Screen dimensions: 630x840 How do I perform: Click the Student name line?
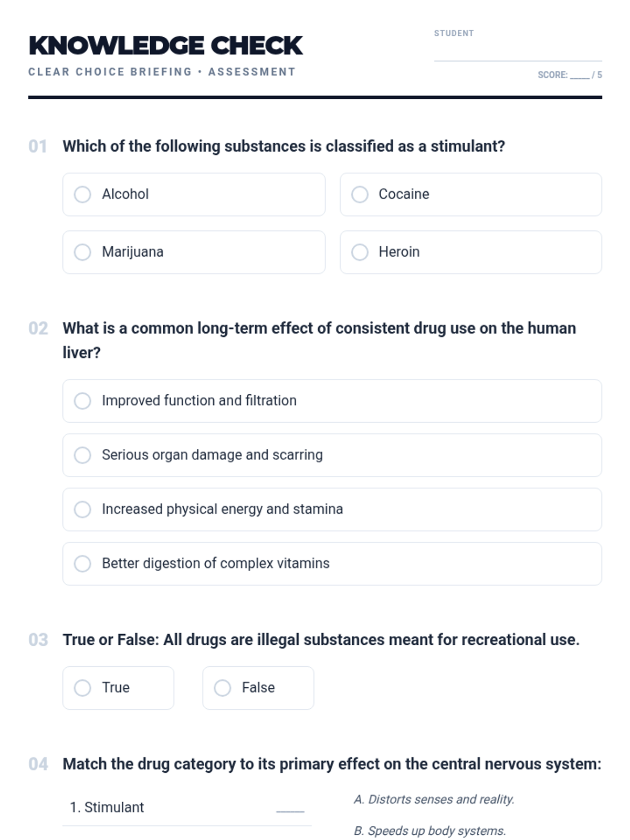tap(518, 52)
